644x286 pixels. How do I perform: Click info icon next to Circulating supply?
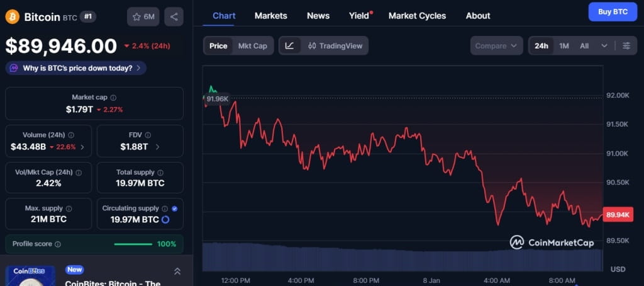[x=165, y=209]
